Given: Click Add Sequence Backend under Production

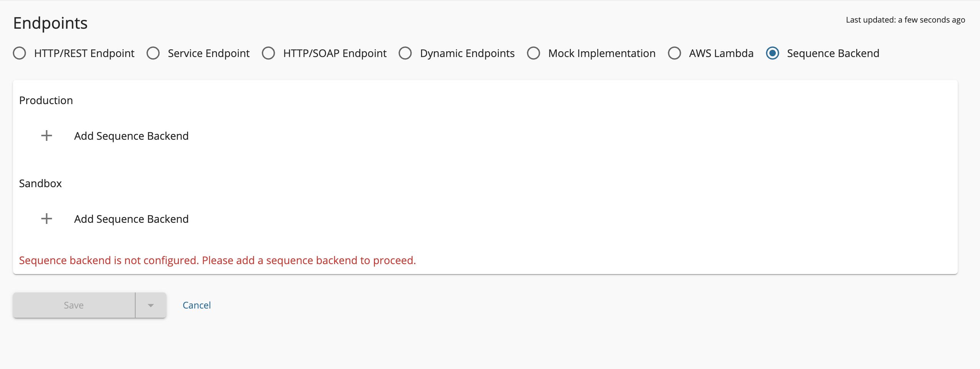Looking at the screenshot, I should pos(131,136).
